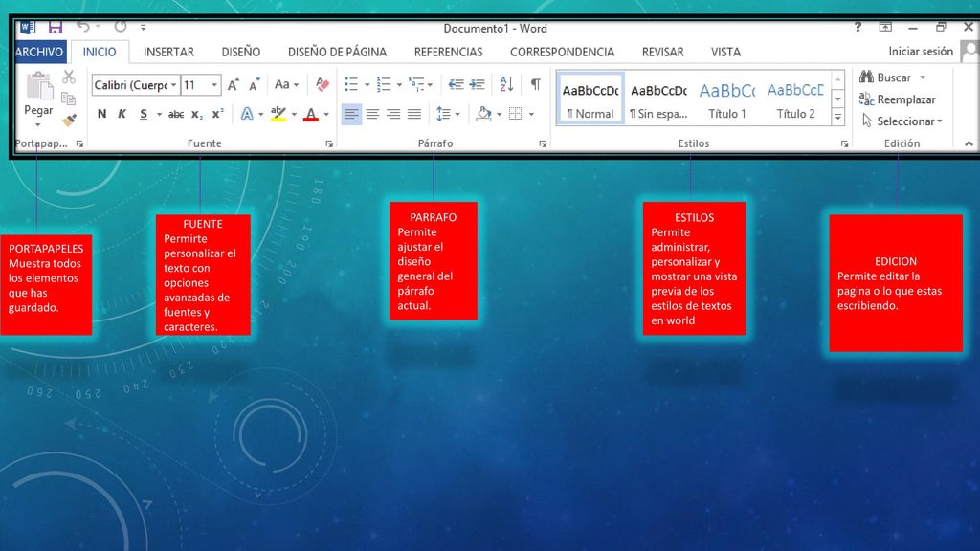This screenshot has height=551, width=980.
Task: Click the Redo/Repeat icon
Action: 120,26
